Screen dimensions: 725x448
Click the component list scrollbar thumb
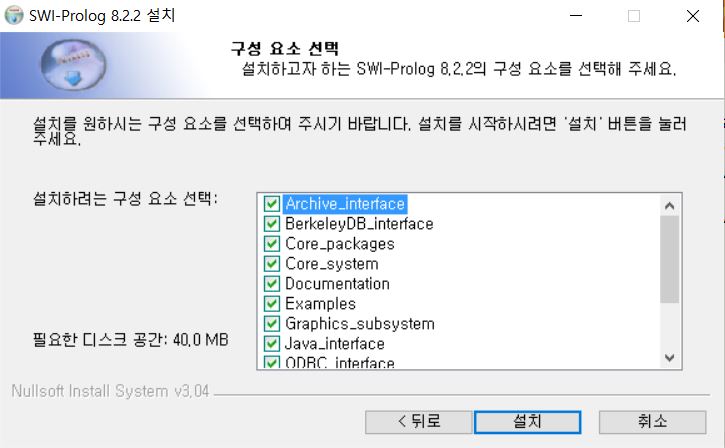(670, 259)
